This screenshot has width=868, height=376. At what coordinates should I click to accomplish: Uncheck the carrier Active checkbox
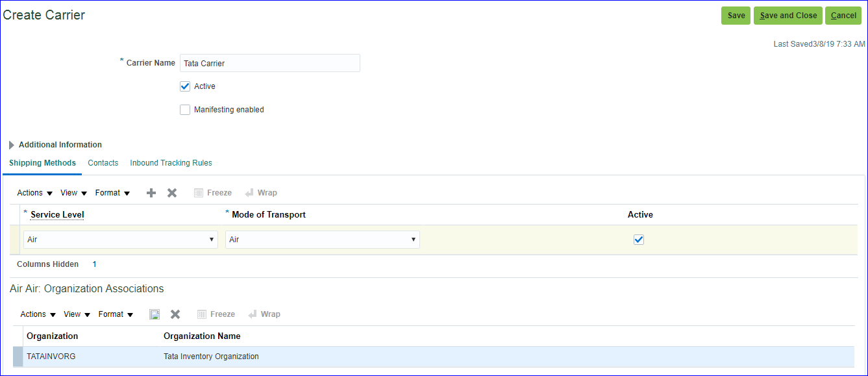pyautogui.click(x=185, y=86)
